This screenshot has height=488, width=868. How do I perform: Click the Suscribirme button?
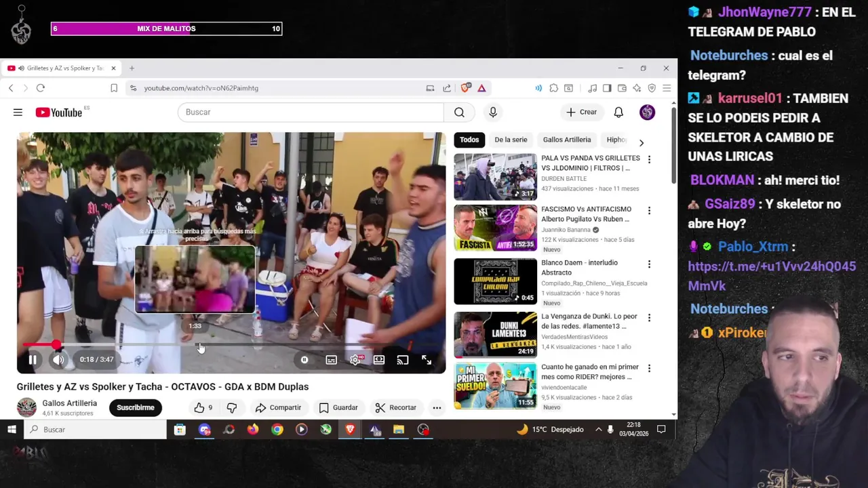pyautogui.click(x=136, y=407)
